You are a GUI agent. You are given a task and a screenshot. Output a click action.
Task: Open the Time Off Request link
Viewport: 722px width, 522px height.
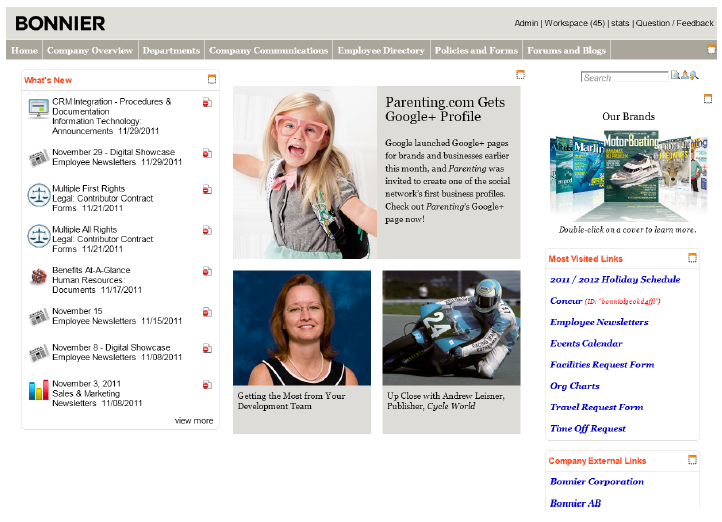pos(588,428)
